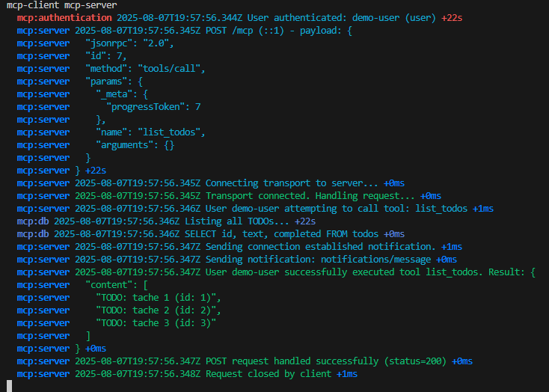Click the "method": "tools/call" text

tap(145, 69)
